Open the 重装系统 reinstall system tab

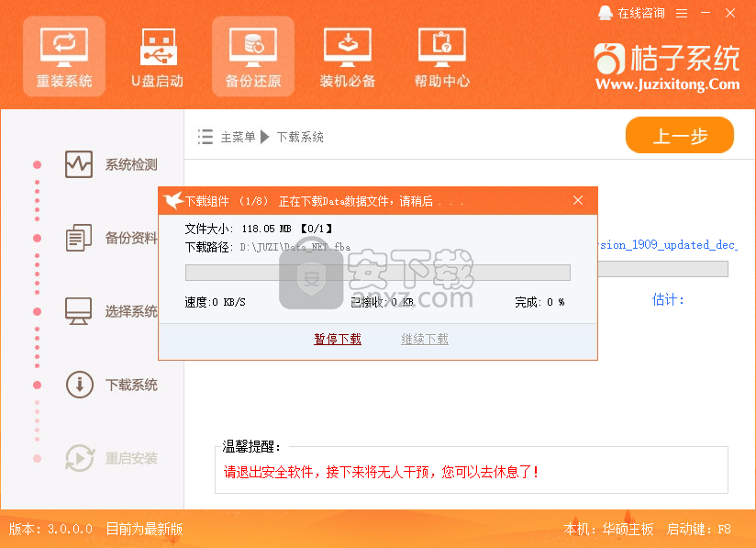point(64,56)
